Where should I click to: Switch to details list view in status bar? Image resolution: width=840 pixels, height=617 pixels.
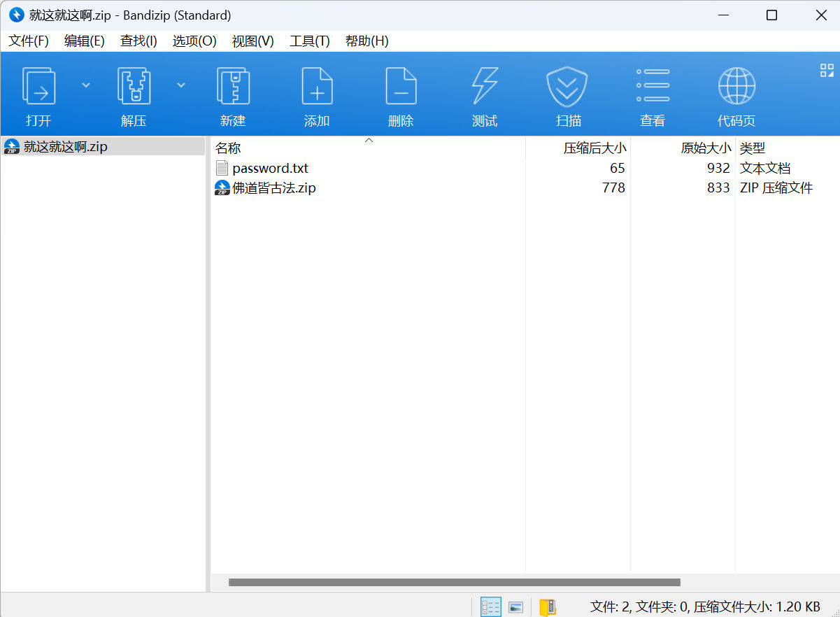[x=491, y=607]
